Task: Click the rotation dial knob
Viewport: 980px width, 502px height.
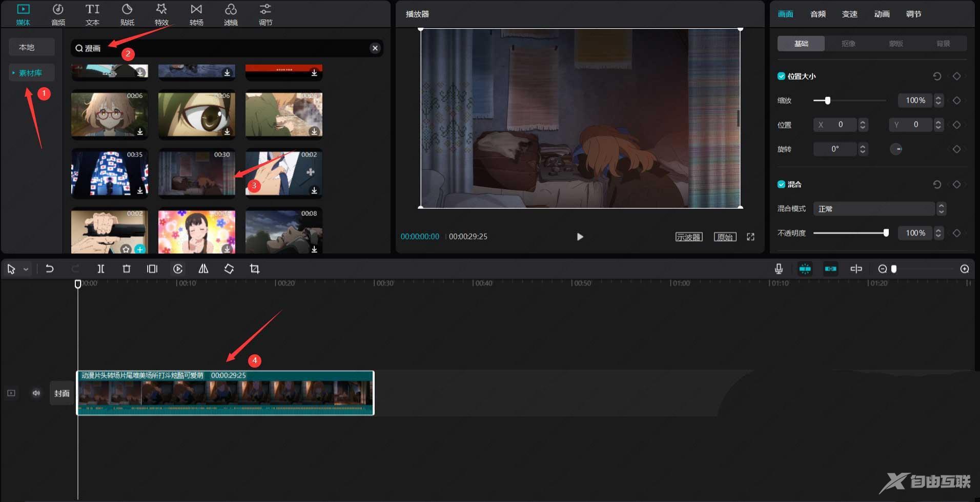Action: (x=896, y=149)
